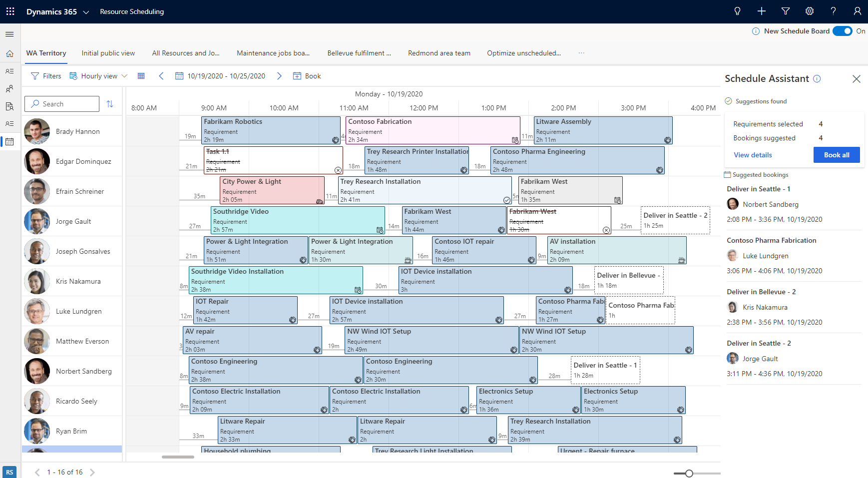Open the user account icon
The width and height of the screenshot is (868, 478).
pyautogui.click(x=857, y=11)
